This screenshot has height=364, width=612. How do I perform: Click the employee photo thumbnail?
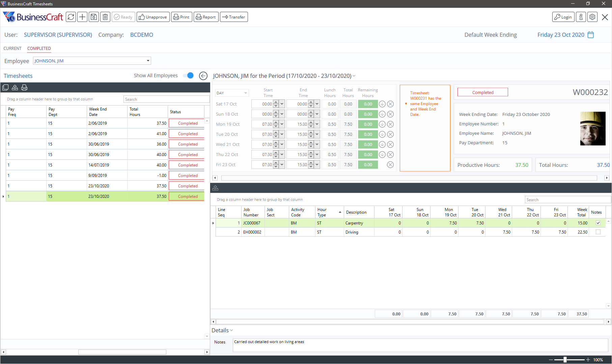[593, 128]
